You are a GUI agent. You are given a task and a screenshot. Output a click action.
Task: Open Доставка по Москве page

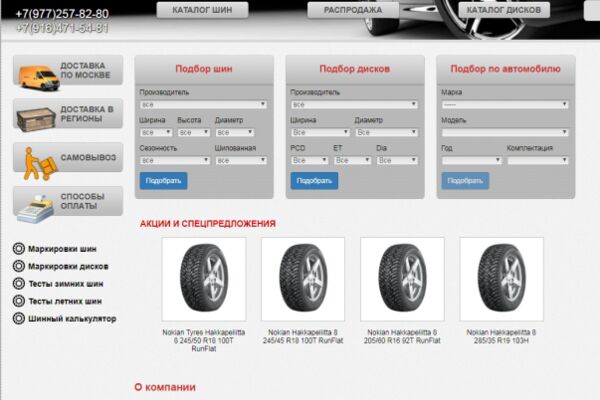tap(68, 70)
